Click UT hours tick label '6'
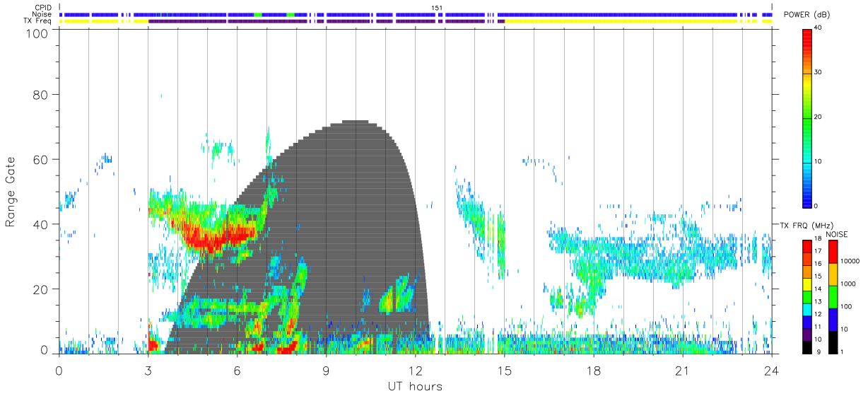The height and width of the screenshot is (401, 868). [237, 370]
